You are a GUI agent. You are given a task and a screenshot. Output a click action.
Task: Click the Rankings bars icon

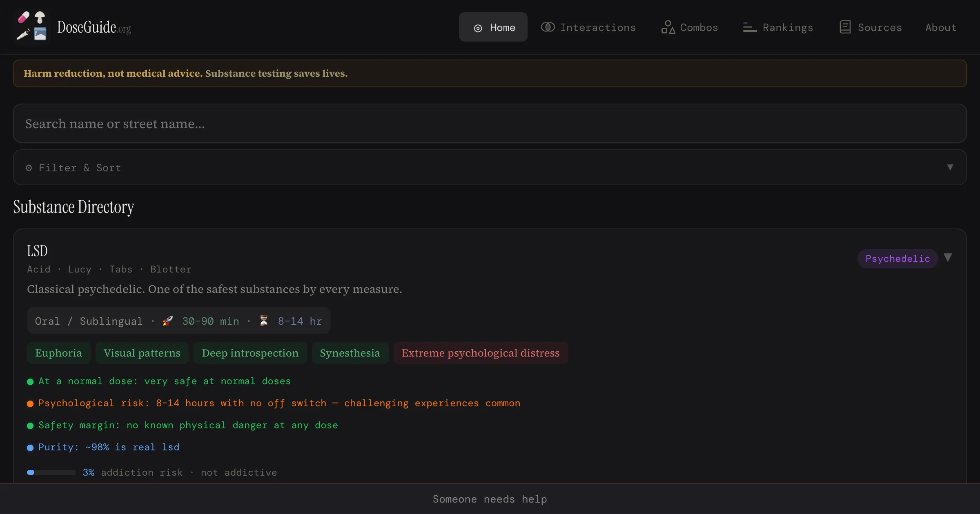(750, 27)
